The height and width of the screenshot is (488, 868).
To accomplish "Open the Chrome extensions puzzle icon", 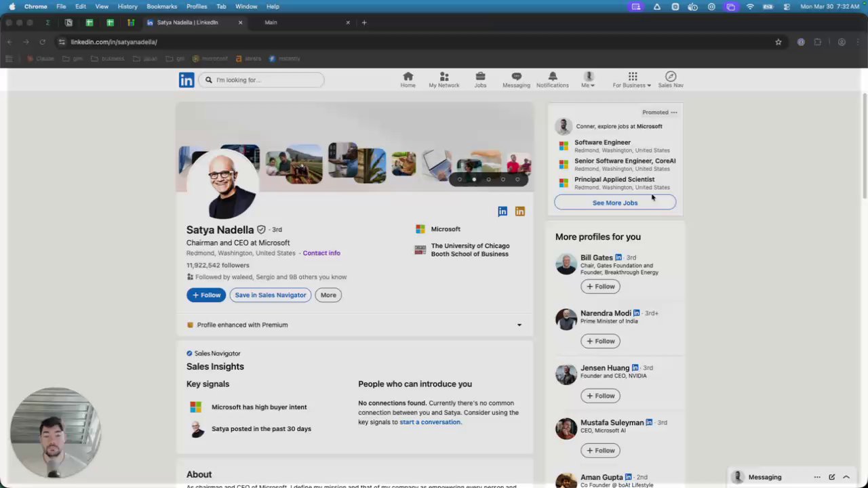I will pos(818,42).
